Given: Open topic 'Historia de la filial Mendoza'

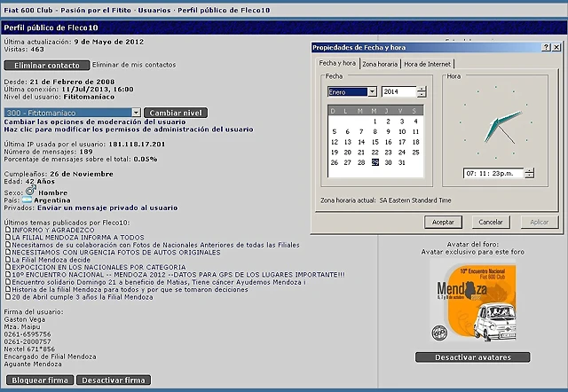Looking at the screenshot, I should (x=130, y=290).
